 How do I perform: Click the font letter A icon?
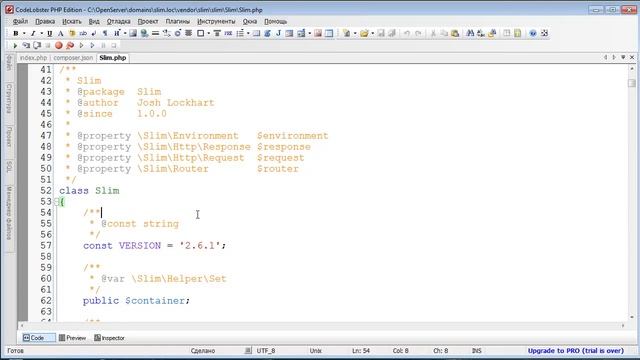60,33
